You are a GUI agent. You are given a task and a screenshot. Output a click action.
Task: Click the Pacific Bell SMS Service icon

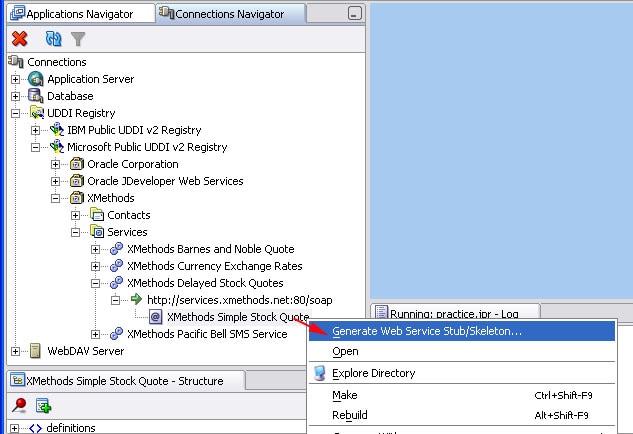(116, 333)
